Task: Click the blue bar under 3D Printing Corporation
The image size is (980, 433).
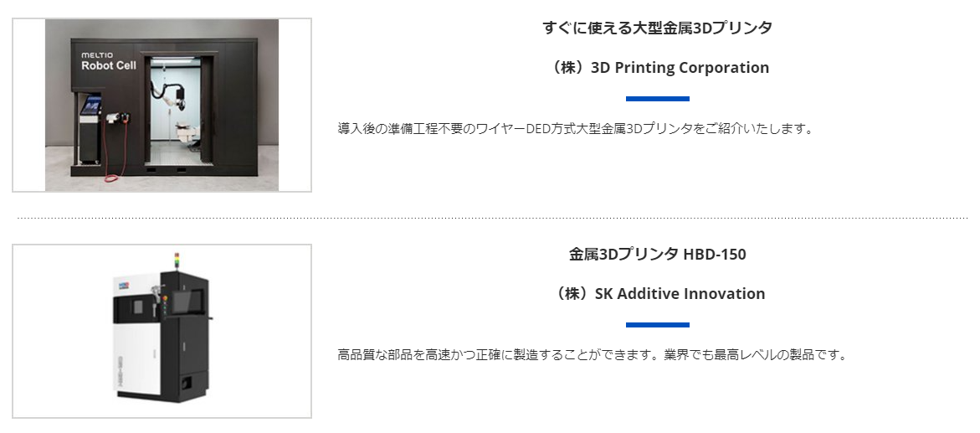Action: [x=657, y=99]
